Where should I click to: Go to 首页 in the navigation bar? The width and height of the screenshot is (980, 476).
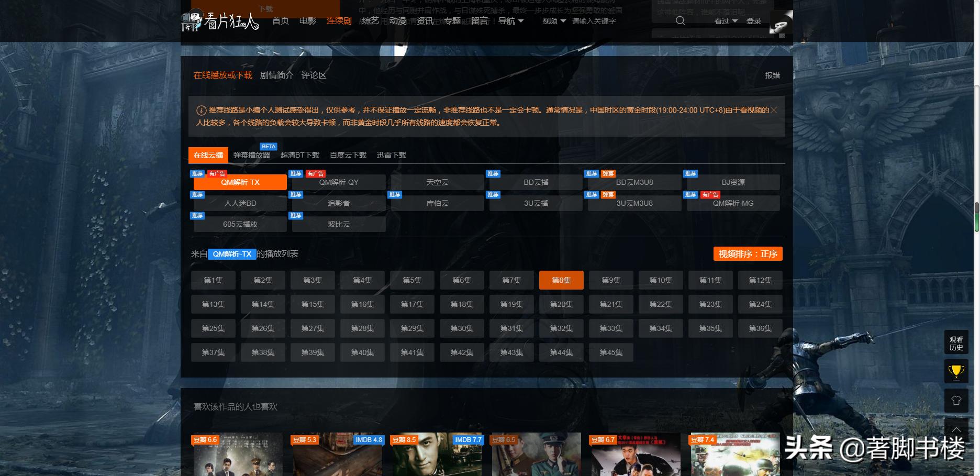pyautogui.click(x=281, y=21)
